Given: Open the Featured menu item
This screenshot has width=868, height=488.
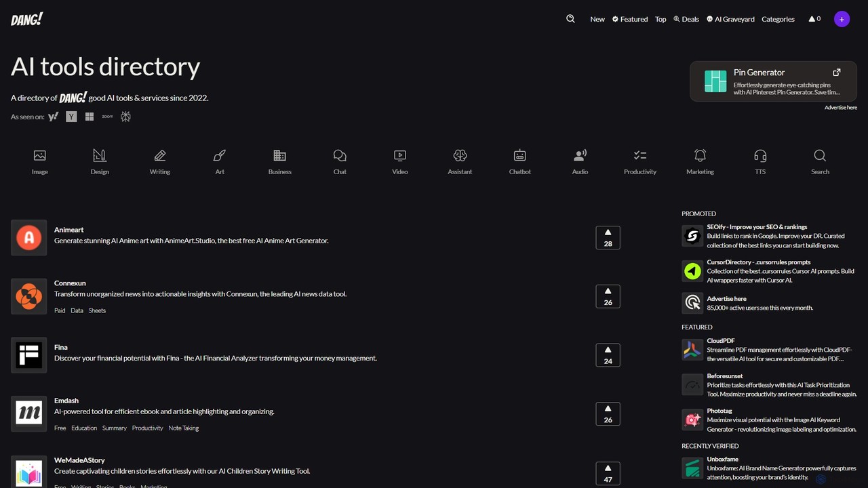Looking at the screenshot, I should [630, 19].
